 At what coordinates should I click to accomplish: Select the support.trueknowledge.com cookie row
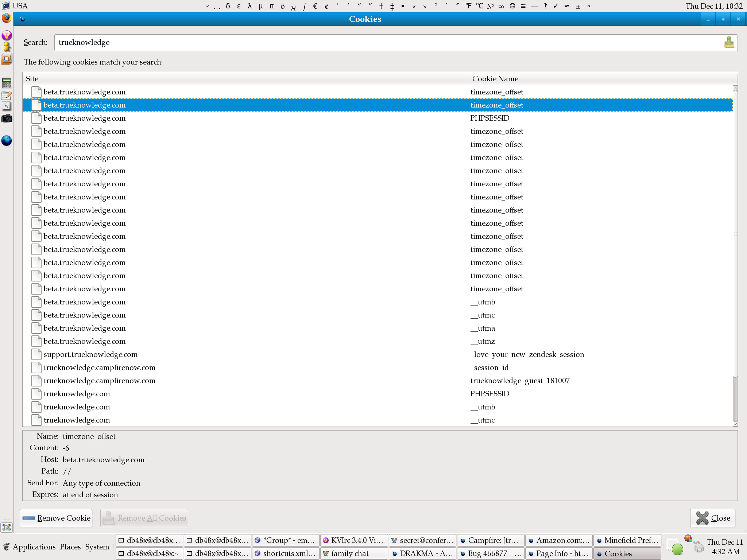[x=378, y=354]
